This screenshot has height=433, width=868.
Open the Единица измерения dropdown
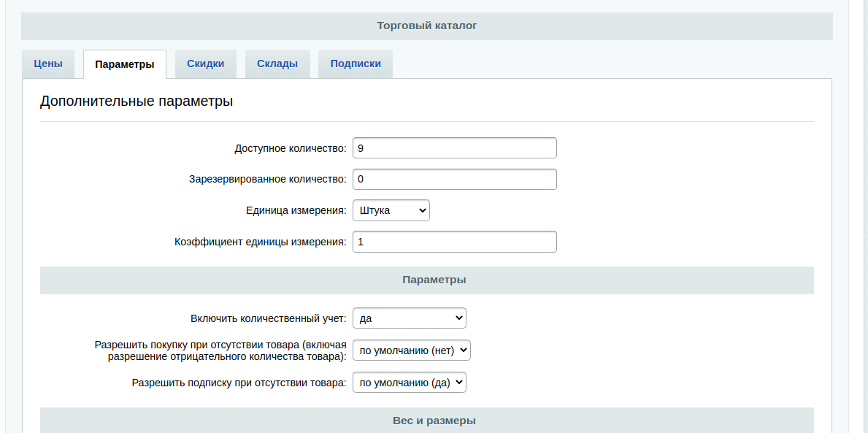tap(391, 210)
